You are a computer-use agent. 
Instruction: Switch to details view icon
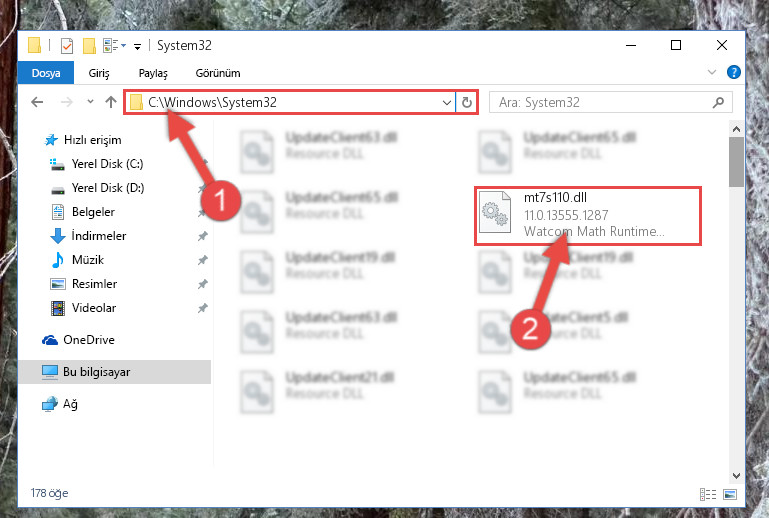[x=708, y=494]
